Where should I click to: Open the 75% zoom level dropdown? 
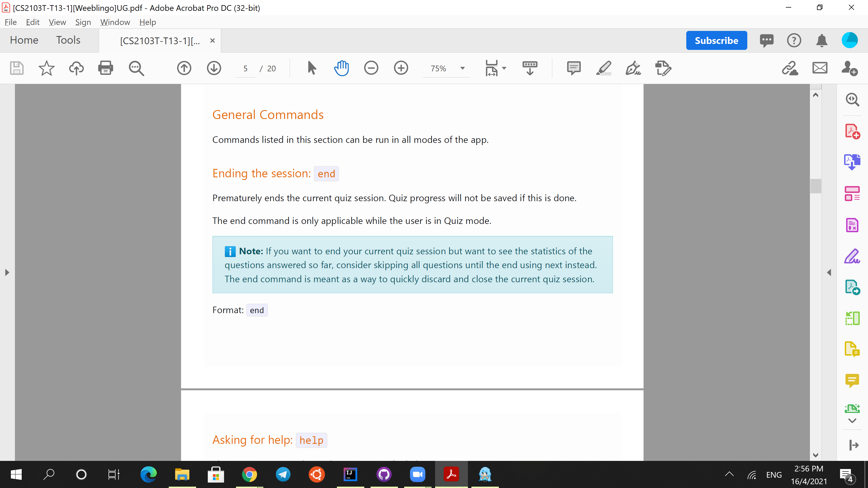pos(463,68)
